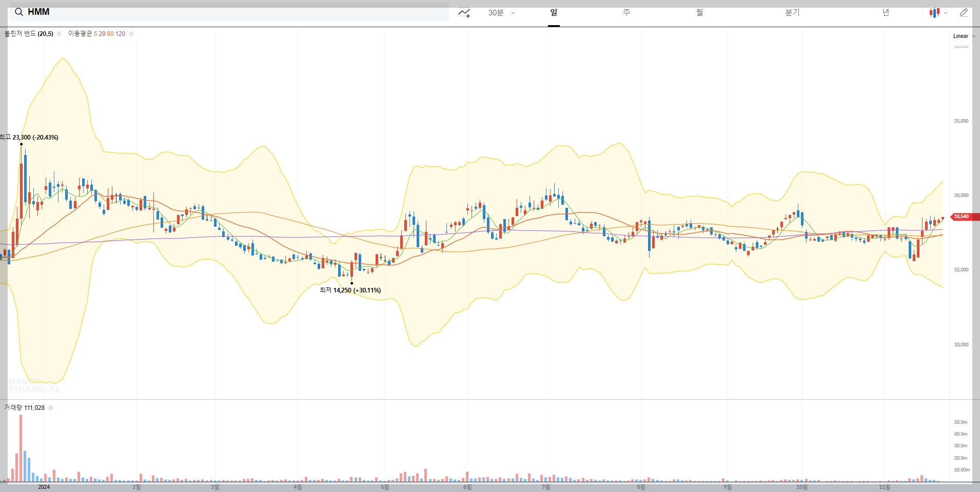This screenshot has height=492, width=980.
Task: Open the candlestick chart type selector
Action: [938, 13]
